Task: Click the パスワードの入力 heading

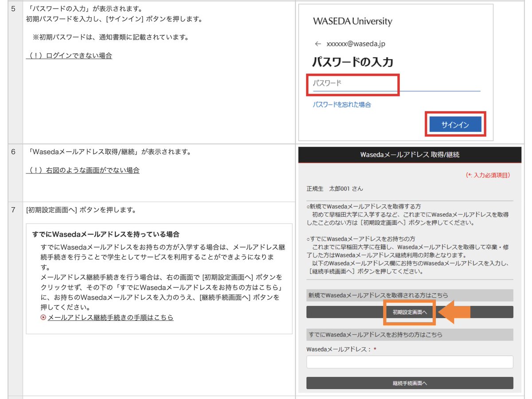Action: point(353,62)
